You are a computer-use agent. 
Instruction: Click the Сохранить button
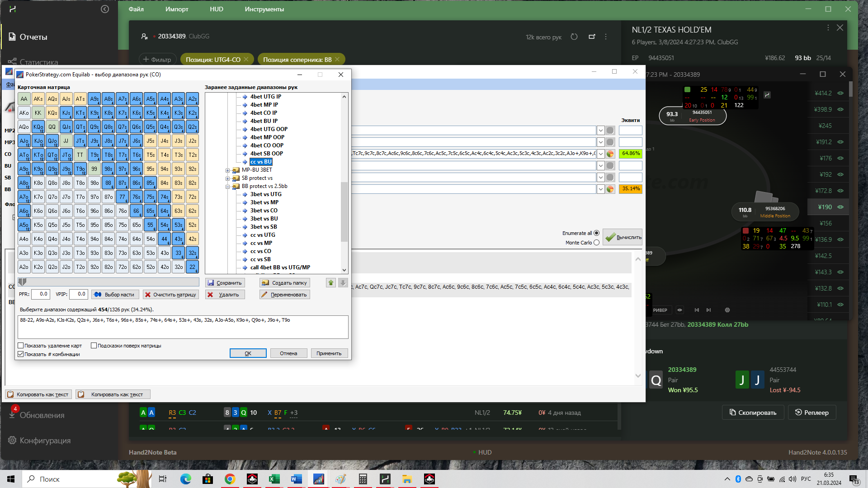(x=225, y=283)
